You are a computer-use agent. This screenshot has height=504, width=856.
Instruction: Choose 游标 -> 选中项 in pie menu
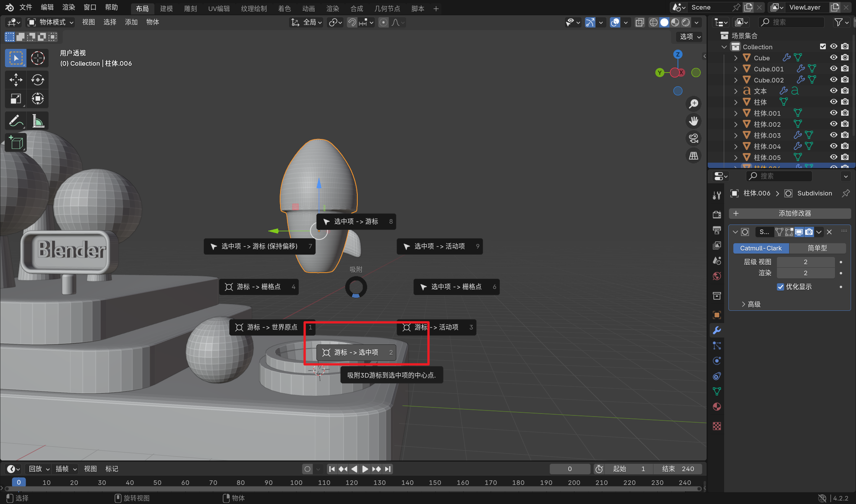pyautogui.click(x=356, y=352)
